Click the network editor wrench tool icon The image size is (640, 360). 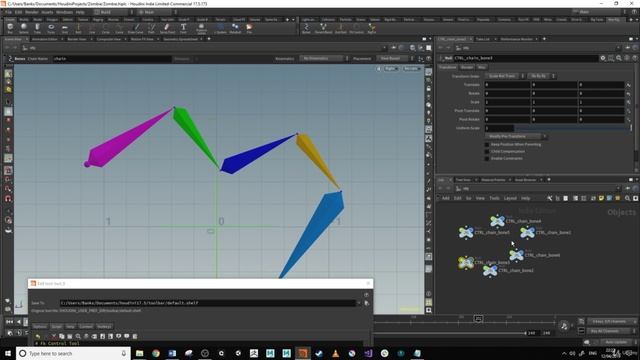[x=549, y=198]
